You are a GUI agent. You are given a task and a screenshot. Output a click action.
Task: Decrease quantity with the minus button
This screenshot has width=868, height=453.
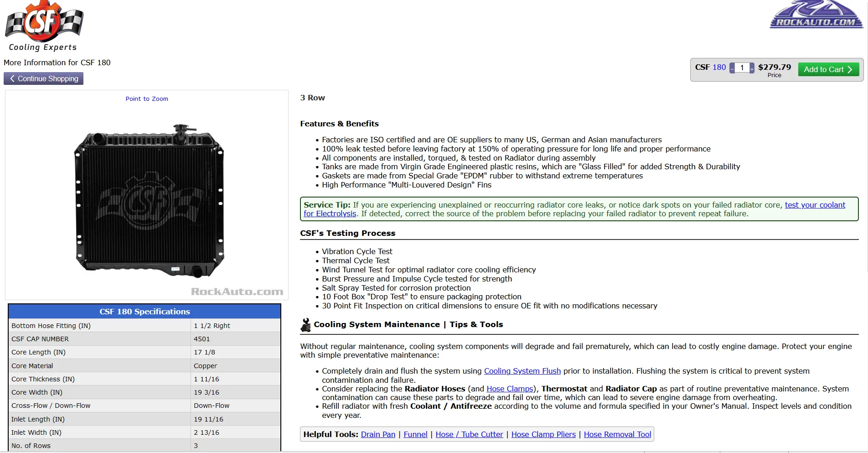pyautogui.click(x=732, y=68)
